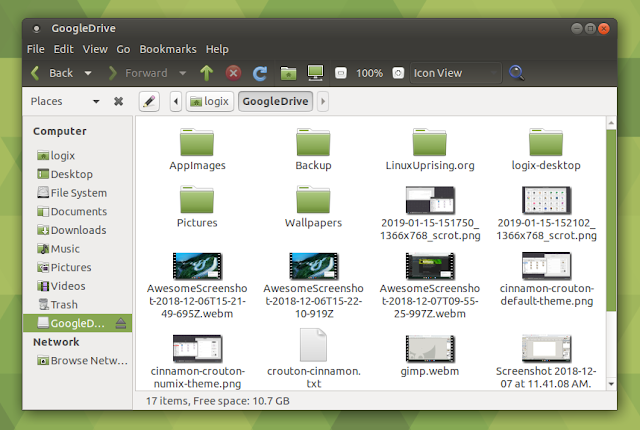Click the scrollbar up arrow
The width and height of the screenshot is (640, 430).
click(x=611, y=122)
